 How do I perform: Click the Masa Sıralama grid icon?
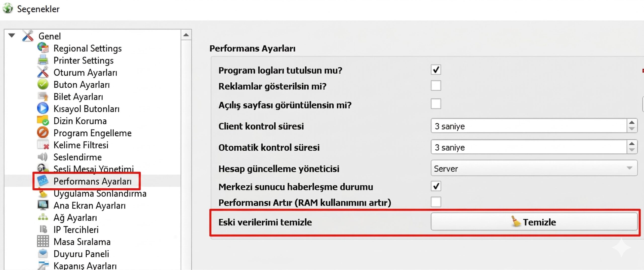[43, 242]
